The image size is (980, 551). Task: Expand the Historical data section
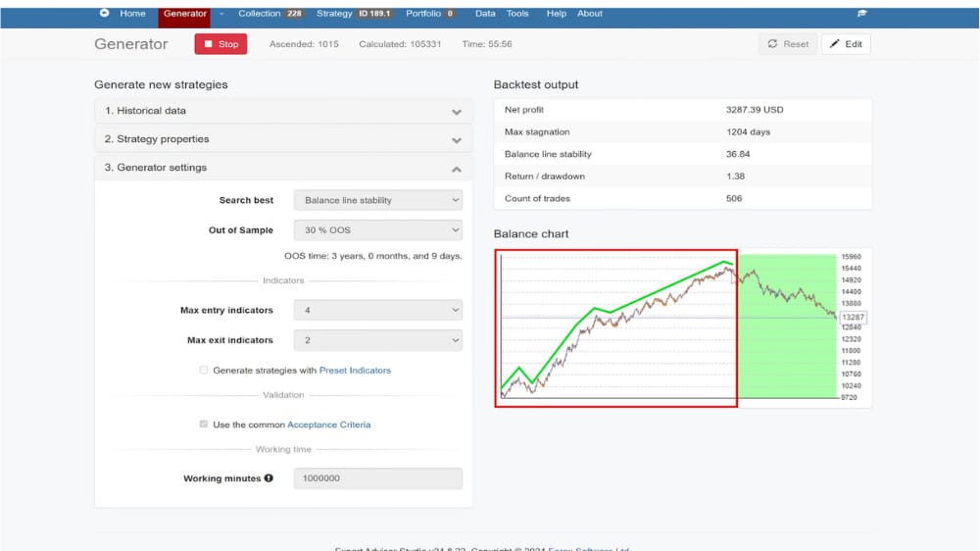pyautogui.click(x=282, y=112)
